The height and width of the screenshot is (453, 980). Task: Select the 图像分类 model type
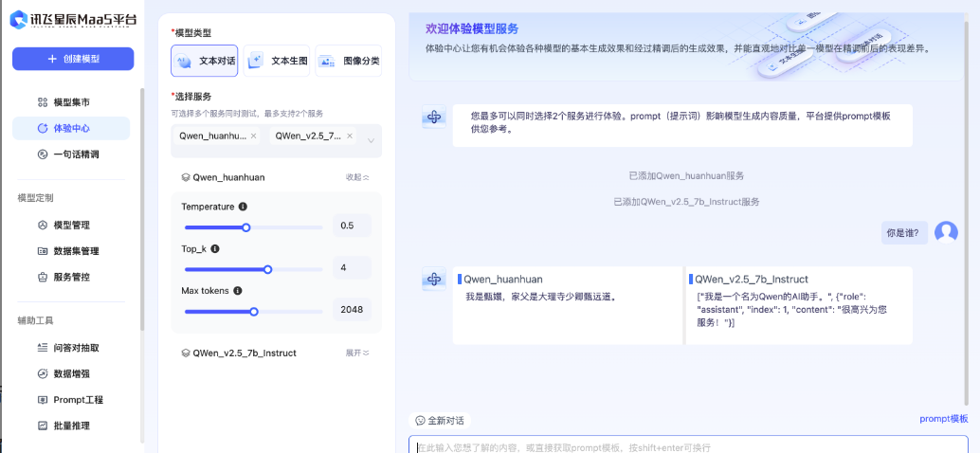[x=348, y=61]
